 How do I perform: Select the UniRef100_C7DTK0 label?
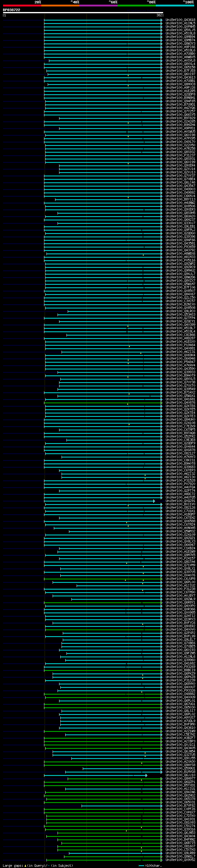[x=180, y=816]
